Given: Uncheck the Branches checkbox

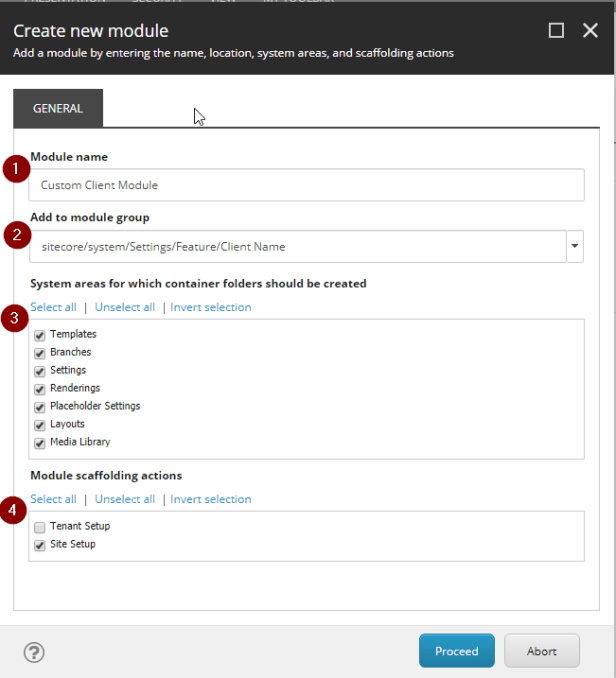Looking at the screenshot, I should (40, 353).
